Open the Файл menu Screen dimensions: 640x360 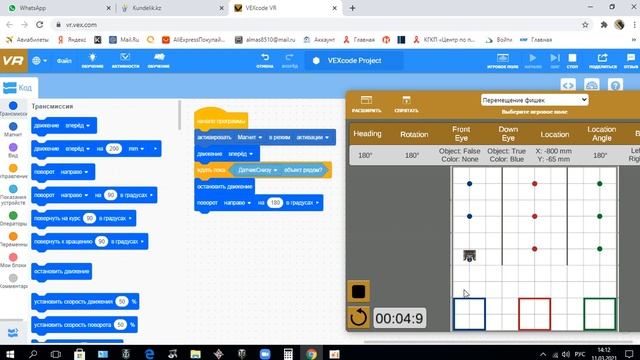tap(64, 61)
